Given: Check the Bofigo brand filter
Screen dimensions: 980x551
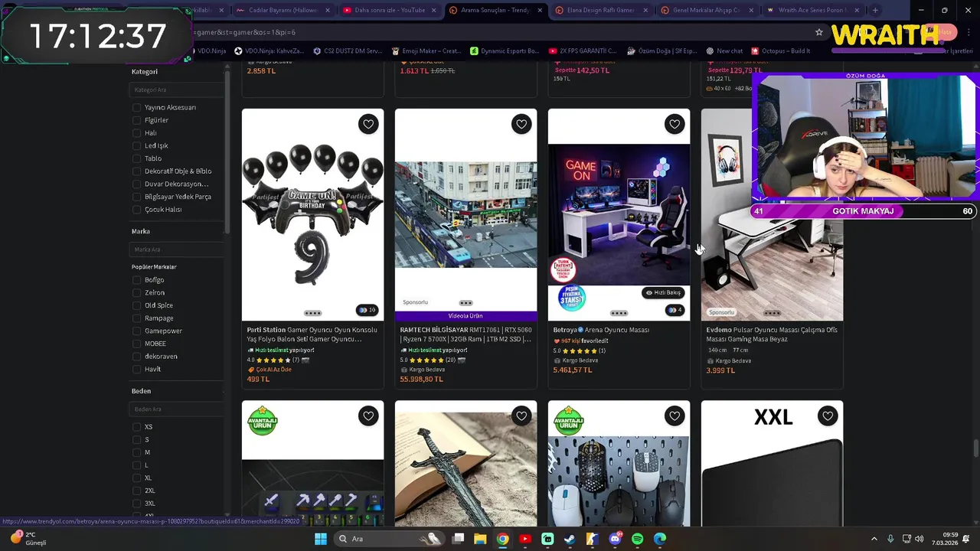Looking at the screenshot, I should (x=136, y=280).
